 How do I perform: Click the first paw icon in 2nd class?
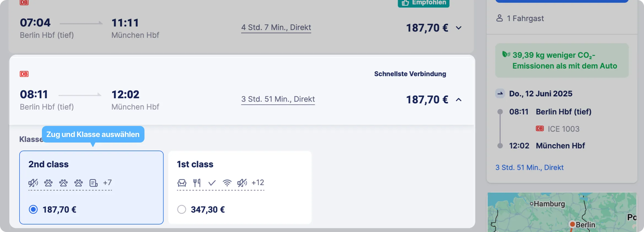coord(48,183)
